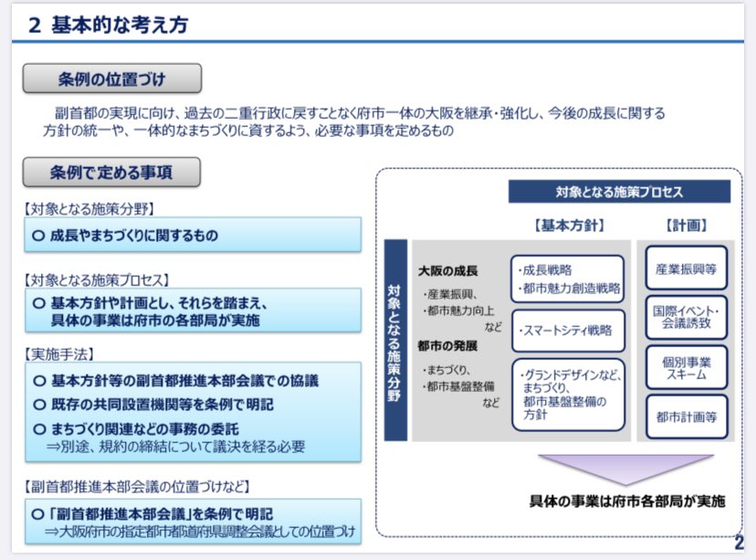
Task: Click the slide title '2 基本的な考え方'
Action: 108,25
